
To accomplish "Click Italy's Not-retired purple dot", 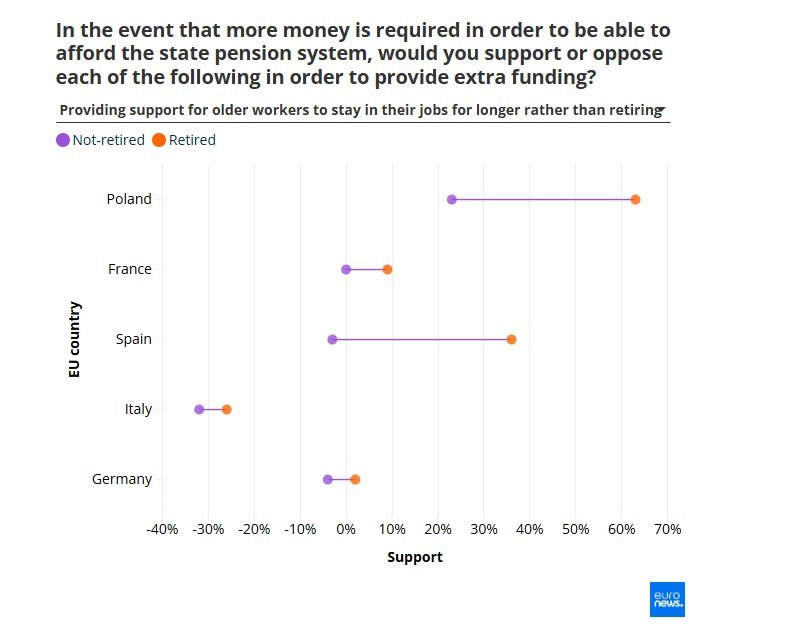I will [x=199, y=410].
